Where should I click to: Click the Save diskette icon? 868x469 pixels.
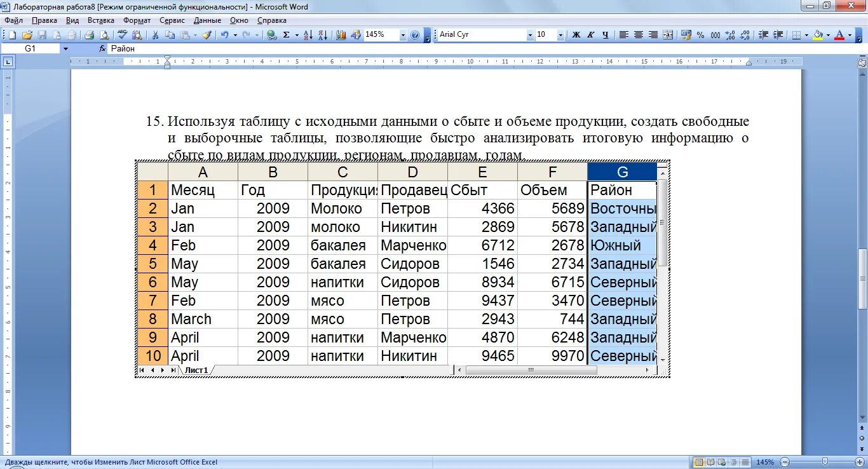42,35
